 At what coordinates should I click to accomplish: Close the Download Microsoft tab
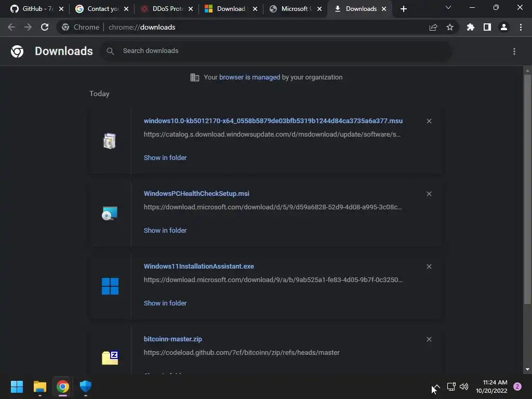[255, 9]
